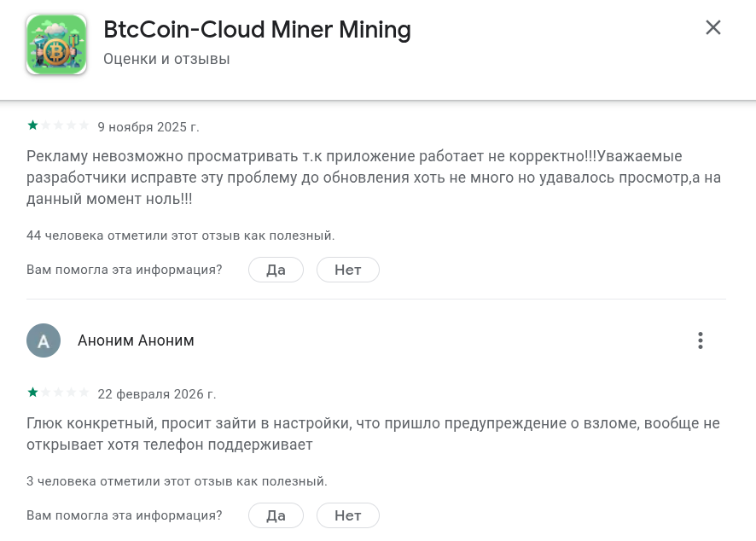The width and height of the screenshot is (756, 541).
Task: Select the 9 ноября 2025 review date
Action: 148,126
